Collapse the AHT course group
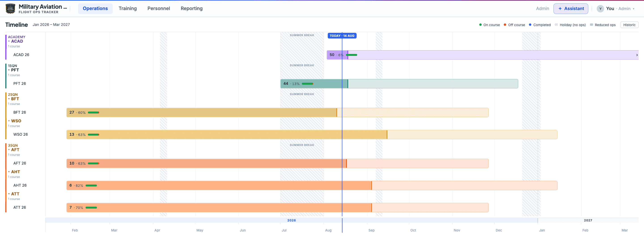 [14, 172]
